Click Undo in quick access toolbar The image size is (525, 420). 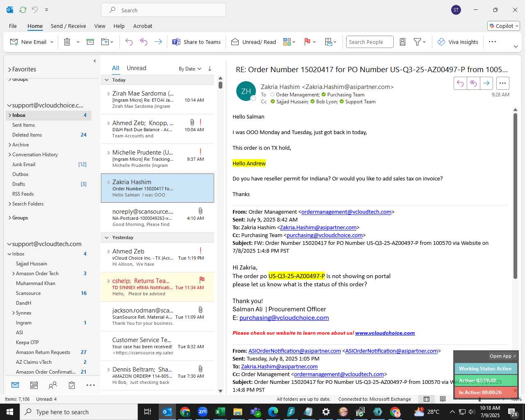tap(35, 9)
